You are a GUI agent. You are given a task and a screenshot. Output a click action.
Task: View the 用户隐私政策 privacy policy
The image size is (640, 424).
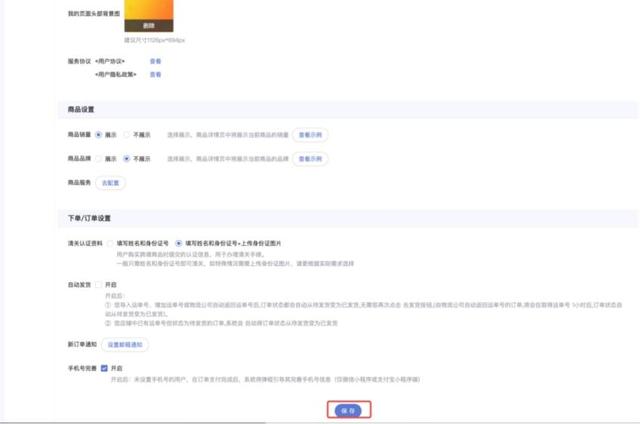(x=155, y=75)
